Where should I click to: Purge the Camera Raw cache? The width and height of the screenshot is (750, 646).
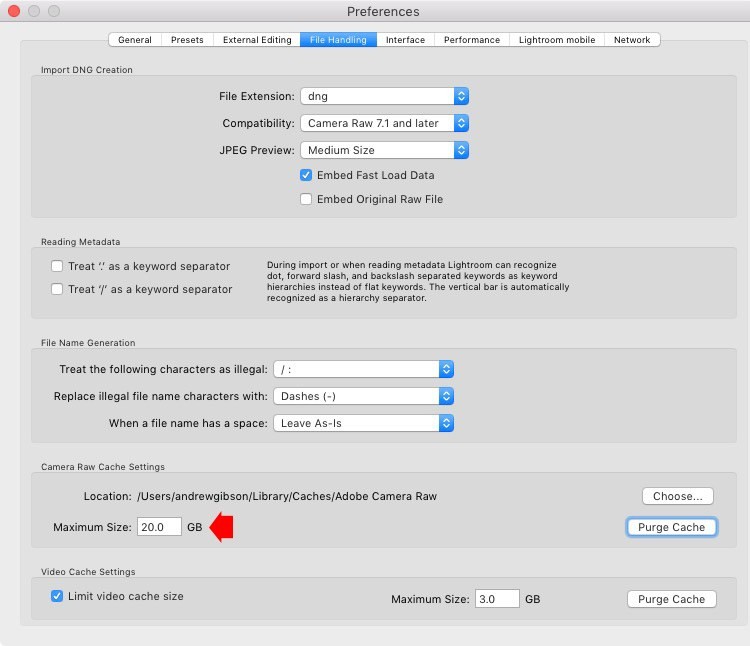coord(671,527)
